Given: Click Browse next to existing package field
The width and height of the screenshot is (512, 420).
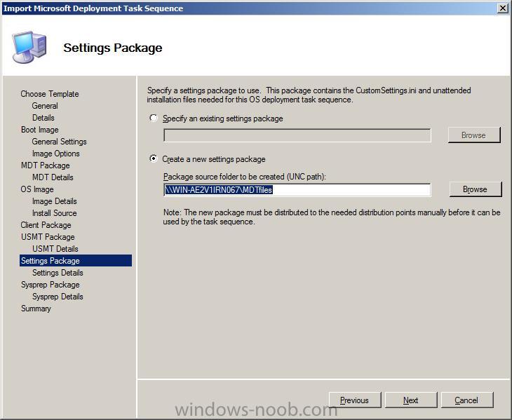Looking at the screenshot, I should point(474,135).
